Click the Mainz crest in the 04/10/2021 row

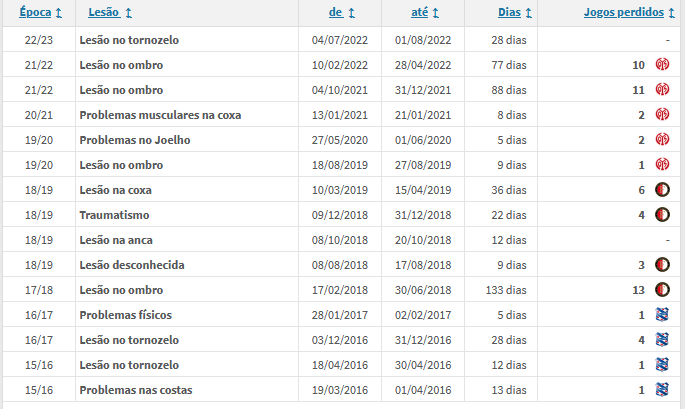(662, 90)
